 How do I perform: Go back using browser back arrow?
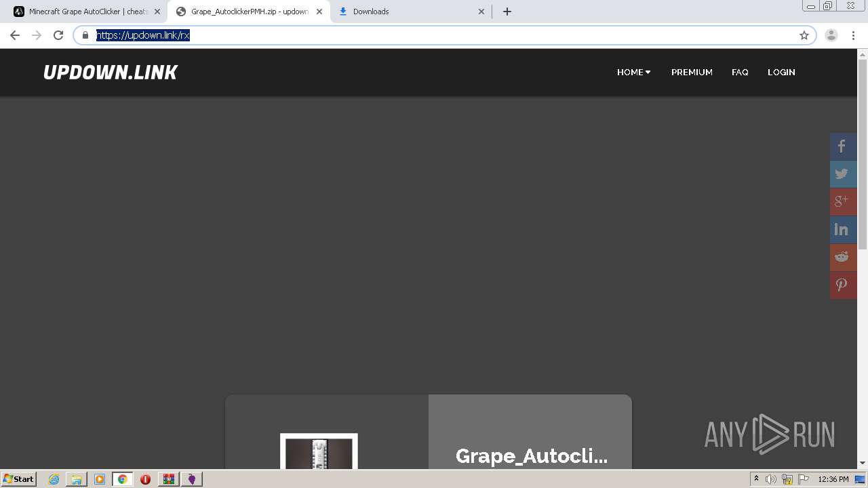click(x=15, y=35)
